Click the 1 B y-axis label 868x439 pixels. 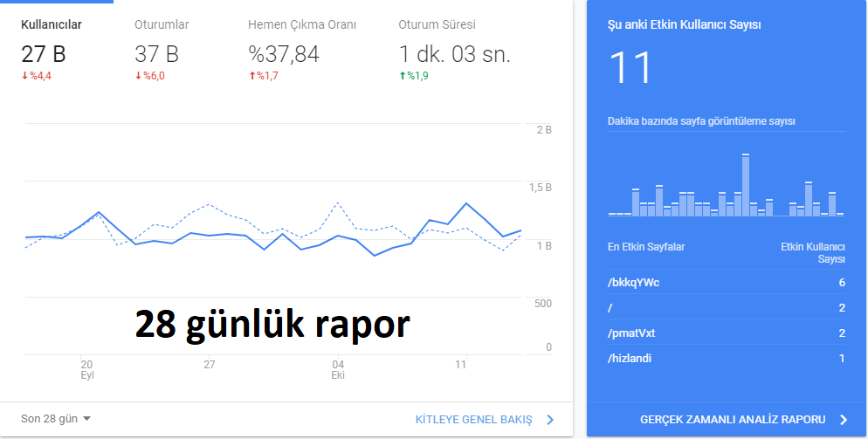pos(545,245)
